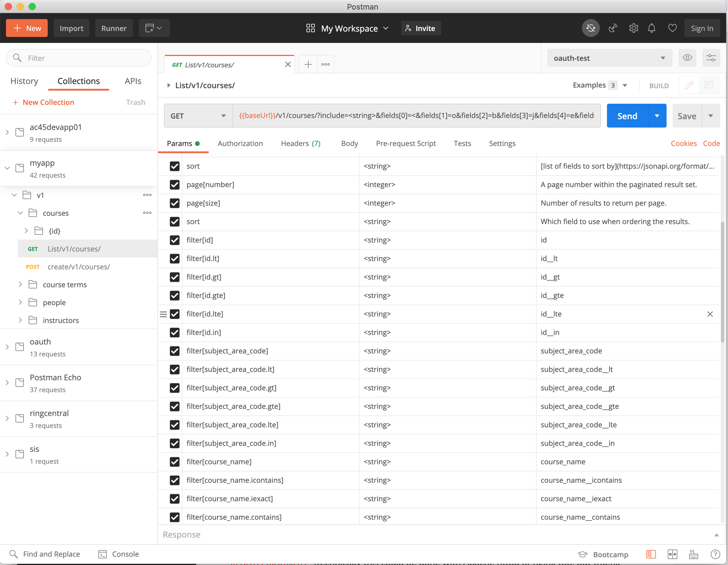The image size is (728, 565).
Task: Click the params table vertical scrollbar
Action: 722,282
